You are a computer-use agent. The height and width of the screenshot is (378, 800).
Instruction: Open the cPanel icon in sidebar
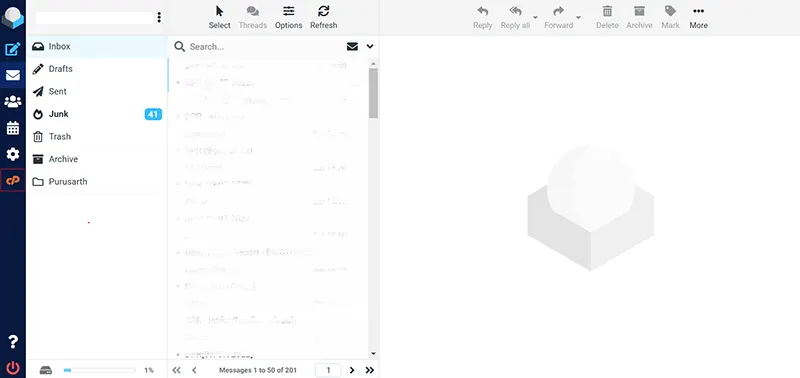pyautogui.click(x=13, y=180)
